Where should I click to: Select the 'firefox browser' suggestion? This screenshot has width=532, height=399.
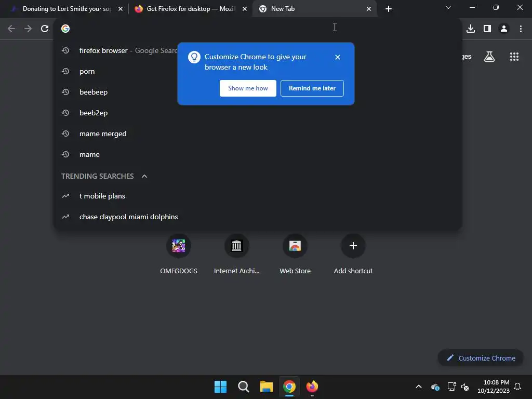pyautogui.click(x=258, y=50)
